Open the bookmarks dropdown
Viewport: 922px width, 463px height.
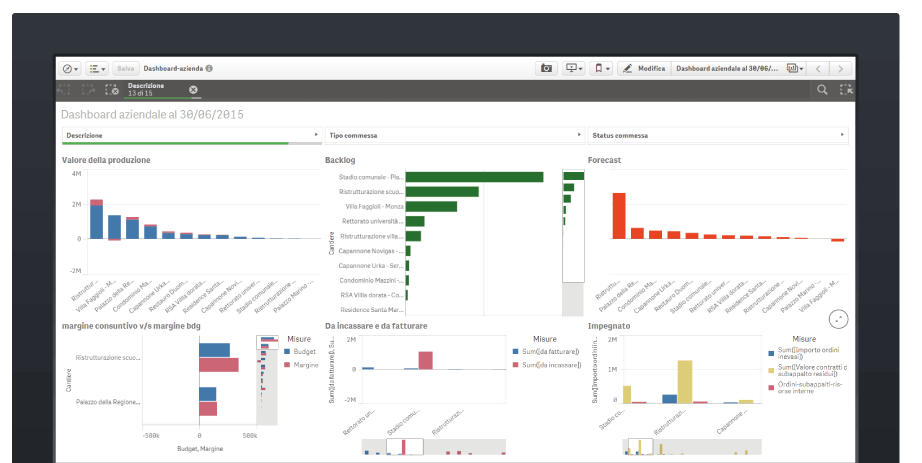pos(601,69)
